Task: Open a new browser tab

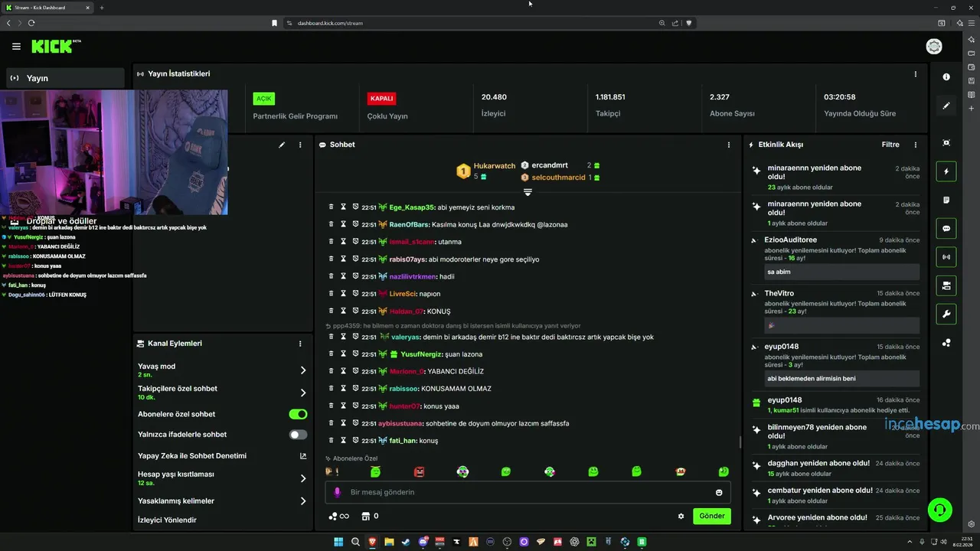Action: click(102, 8)
